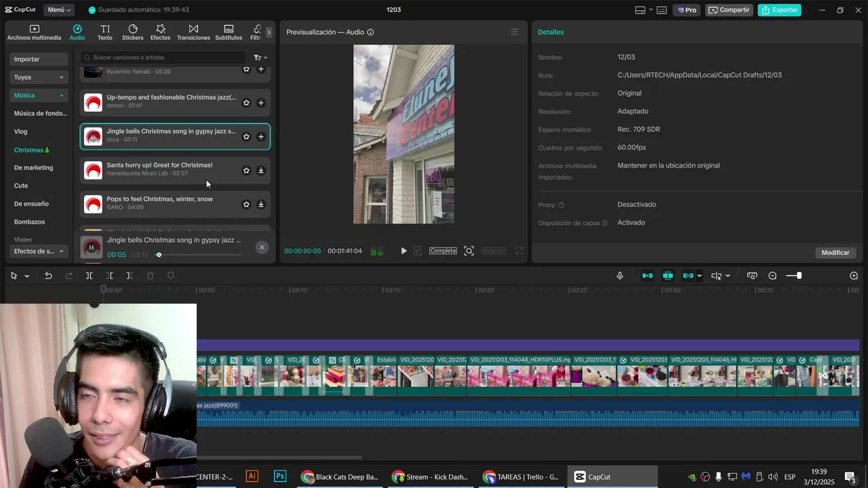Favorite Santa hurry up song
Screen dimensions: 868x488
246,171
